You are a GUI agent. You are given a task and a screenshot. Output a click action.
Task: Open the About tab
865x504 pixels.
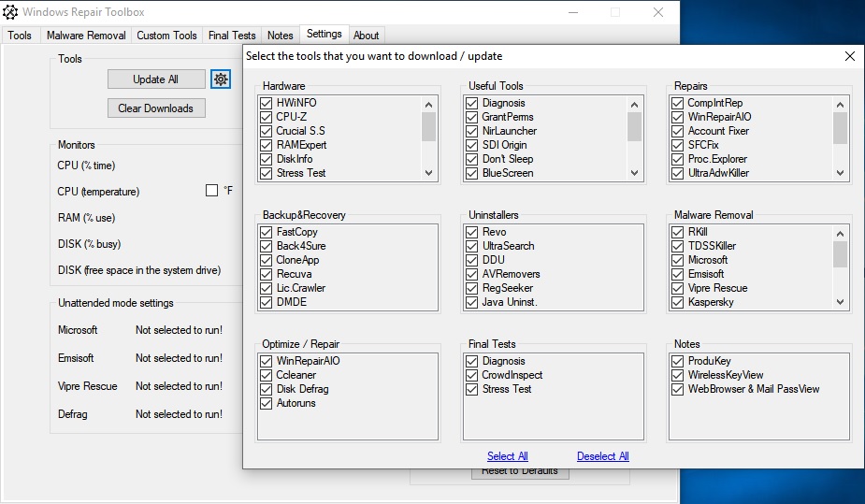click(x=367, y=36)
